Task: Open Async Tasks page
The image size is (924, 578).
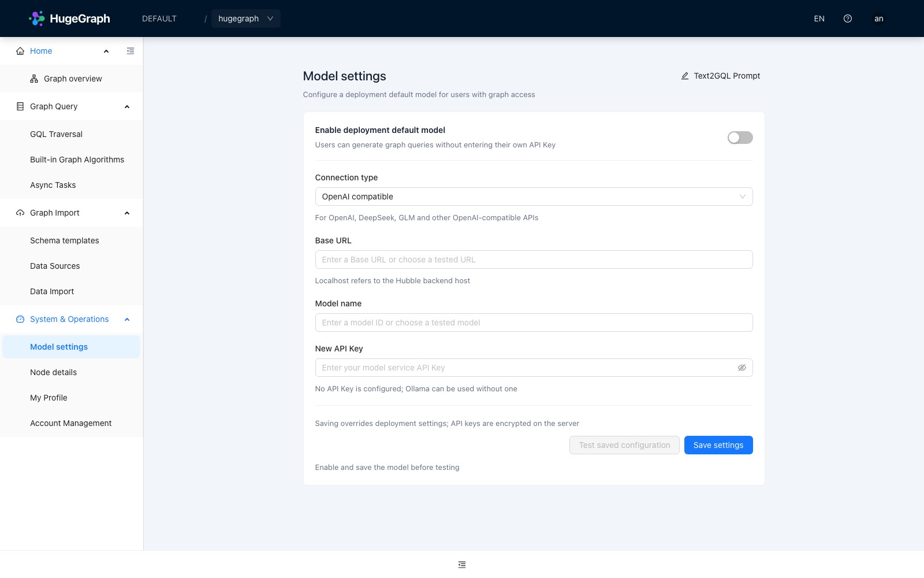Action: pos(72,185)
